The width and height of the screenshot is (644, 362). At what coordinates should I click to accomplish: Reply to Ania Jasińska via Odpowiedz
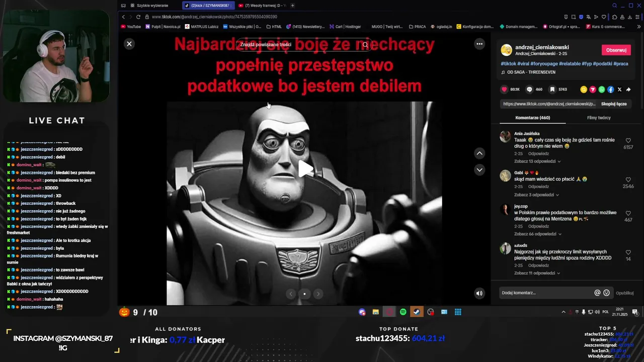tap(538, 153)
